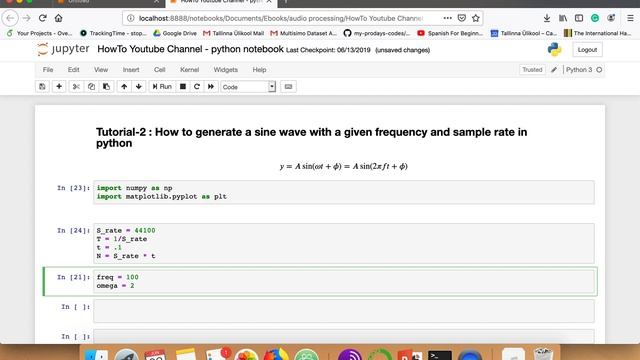Open the Insert menu

pyautogui.click(x=131, y=70)
